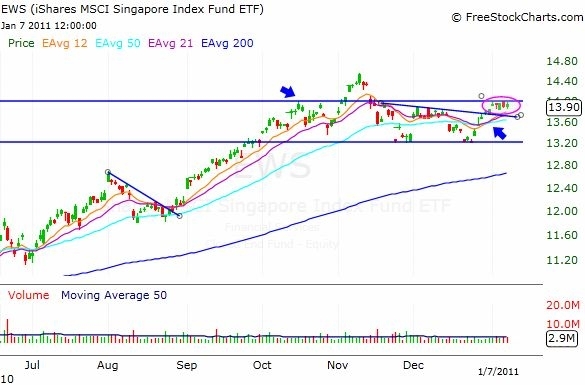Click the 2.9M current volume box
585x385 pixels.
pos(561,338)
